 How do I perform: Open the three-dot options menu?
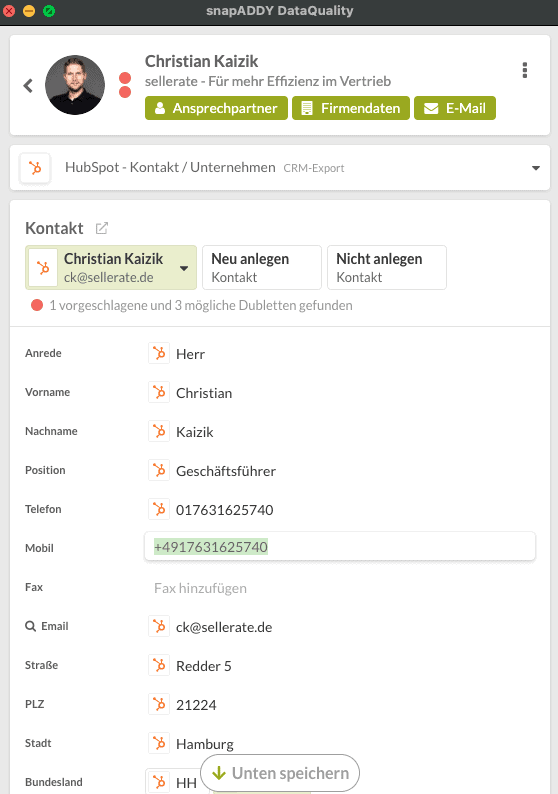coord(525,70)
